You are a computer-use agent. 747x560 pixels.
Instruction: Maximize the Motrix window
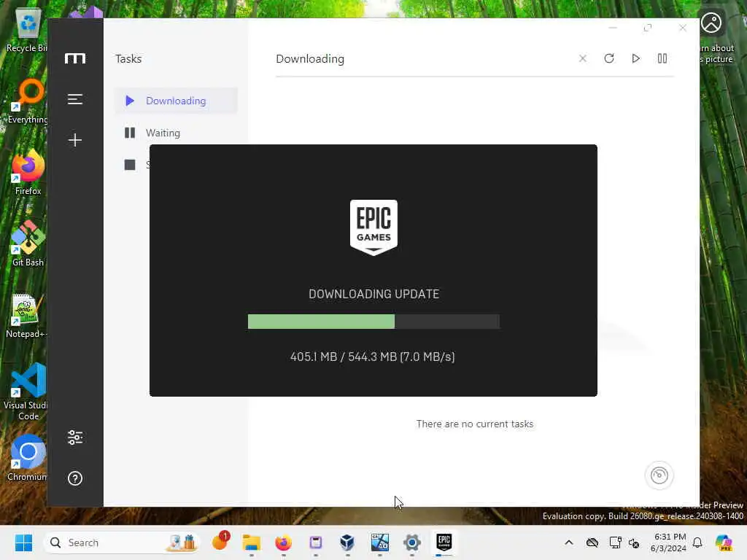[648, 28]
